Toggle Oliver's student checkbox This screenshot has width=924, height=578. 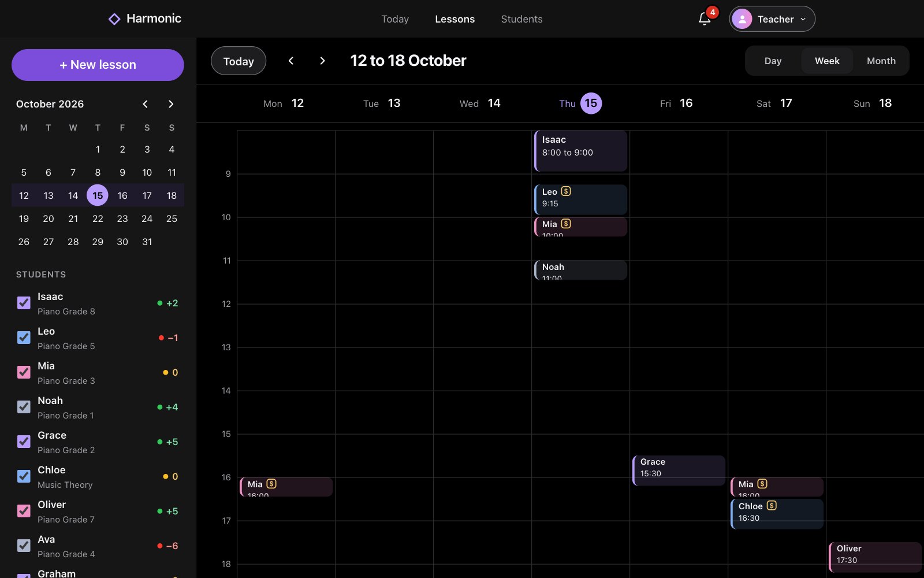(24, 511)
